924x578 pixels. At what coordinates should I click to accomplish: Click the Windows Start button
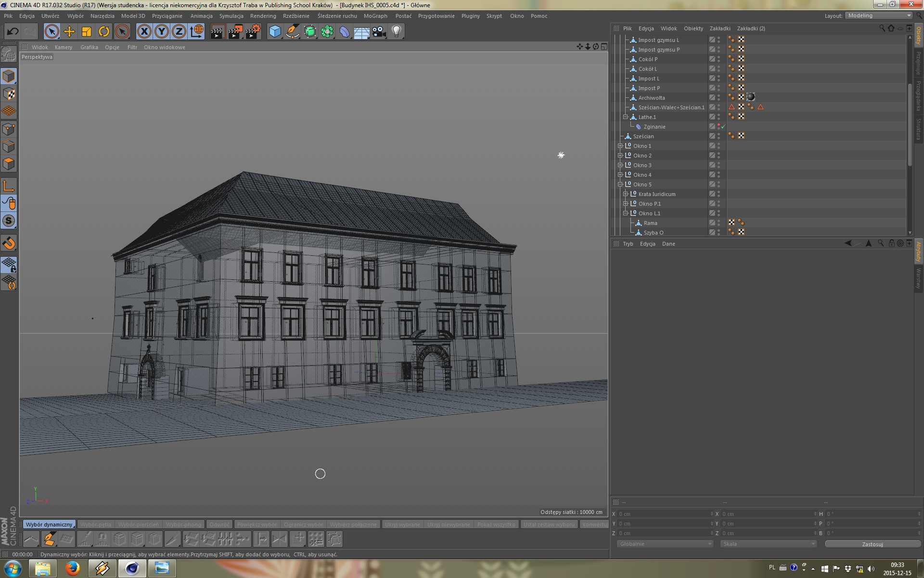tap(13, 569)
